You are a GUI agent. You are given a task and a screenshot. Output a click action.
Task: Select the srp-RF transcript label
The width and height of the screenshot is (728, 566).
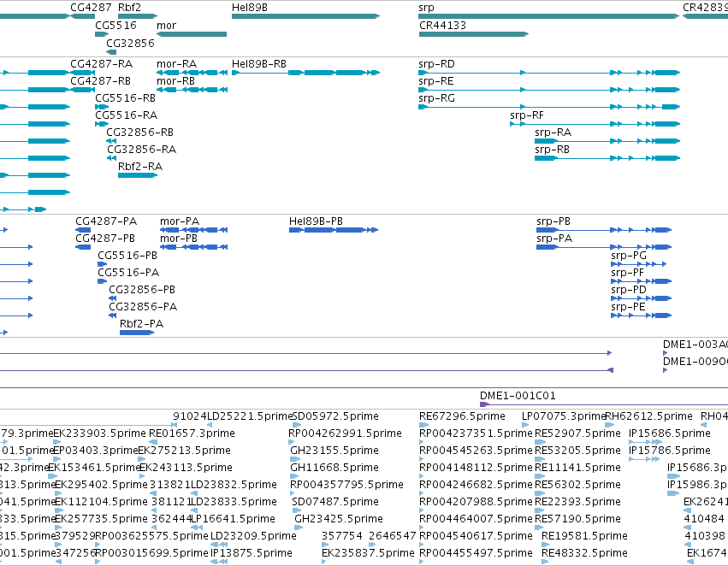pyautogui.click(x=526, y=115)
